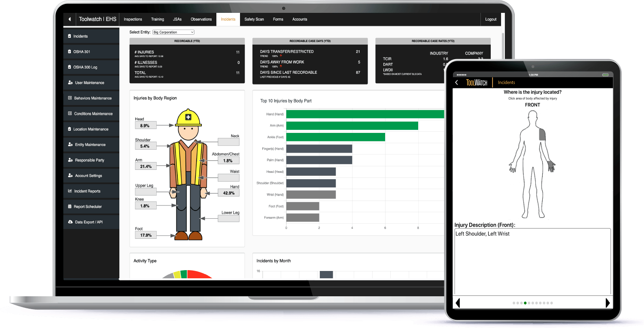The width and height of the screenshot is (644, 328).
Task: Click the Palm (Hand) chart bar
Action: (319, 160)
